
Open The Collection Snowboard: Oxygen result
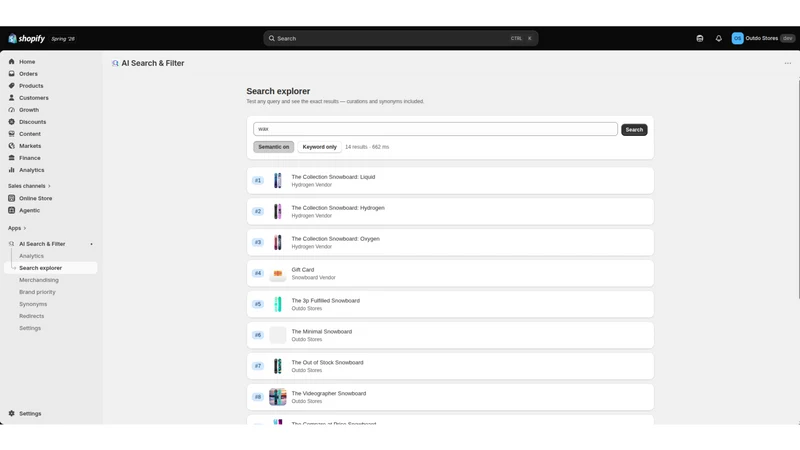tap(450, 242)
